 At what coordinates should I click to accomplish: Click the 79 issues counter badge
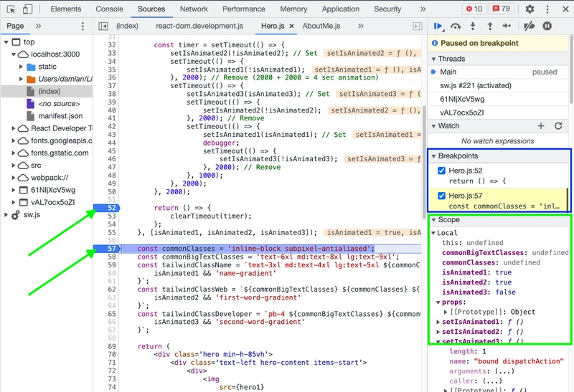(501, 9)
